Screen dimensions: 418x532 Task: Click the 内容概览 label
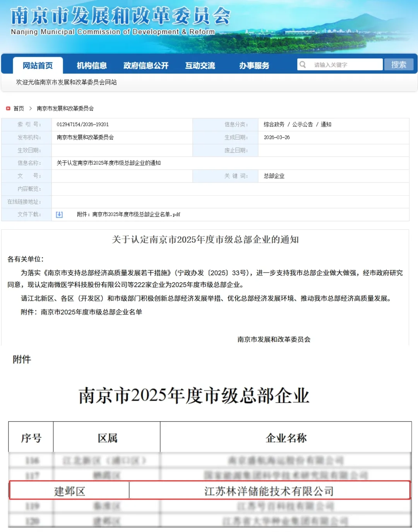click(x=29, y=189)
